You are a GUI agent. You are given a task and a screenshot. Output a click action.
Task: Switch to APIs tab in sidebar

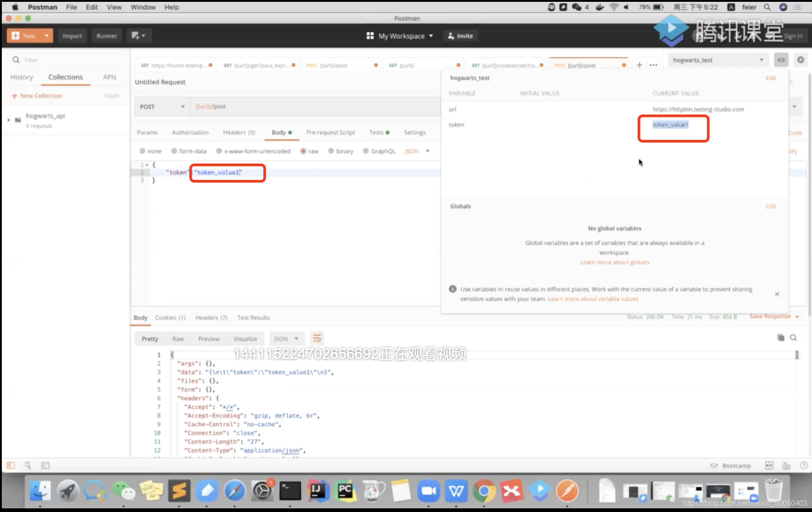tap(109, 77)
